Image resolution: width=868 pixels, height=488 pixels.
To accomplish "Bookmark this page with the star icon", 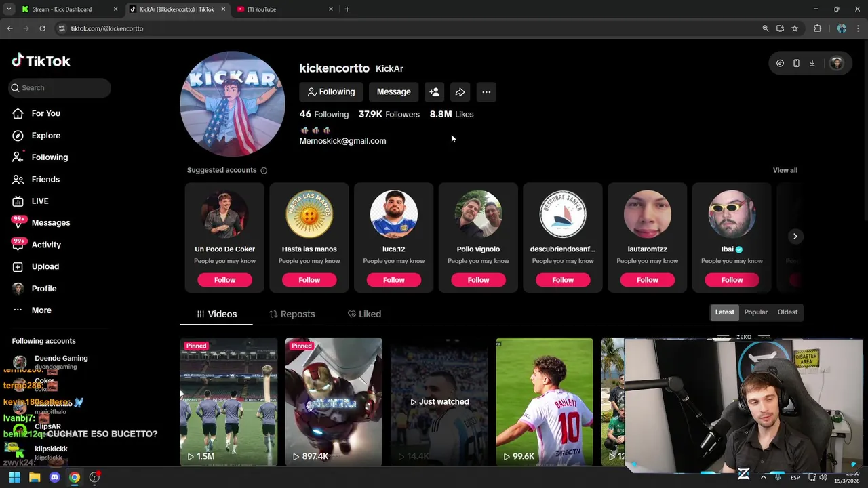I will tap(795, 28).
